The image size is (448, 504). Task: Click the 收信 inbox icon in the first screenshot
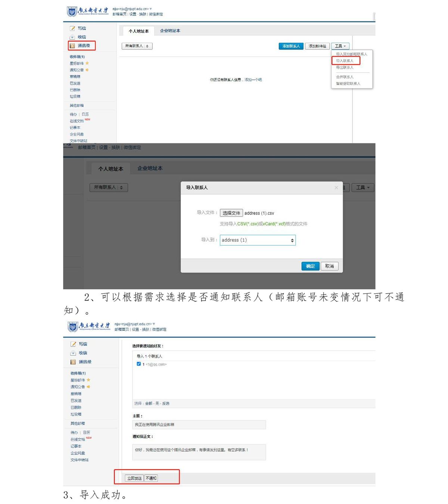point(72,37)
